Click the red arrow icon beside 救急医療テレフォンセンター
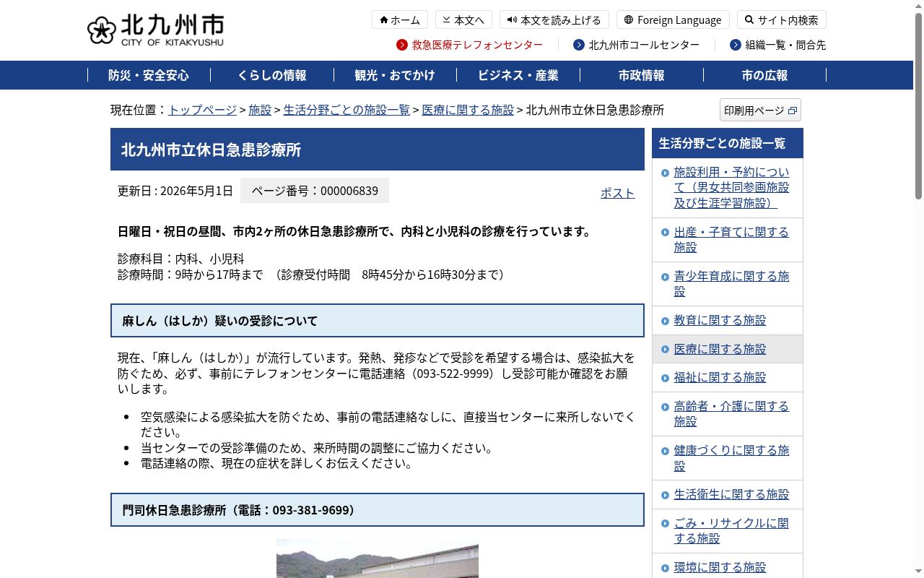This screenshot has height=578, width=924. (402, 45)
